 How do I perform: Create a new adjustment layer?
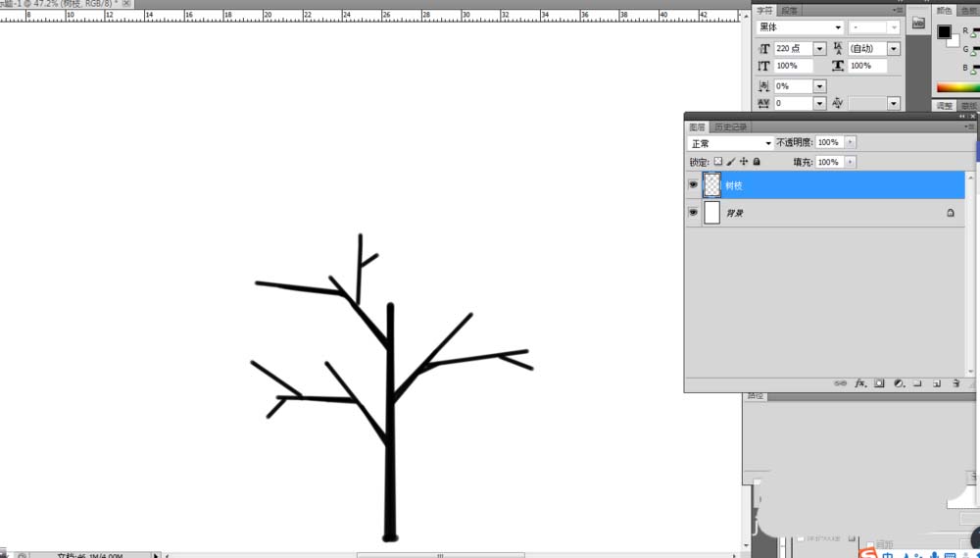[x=899, y=383]
